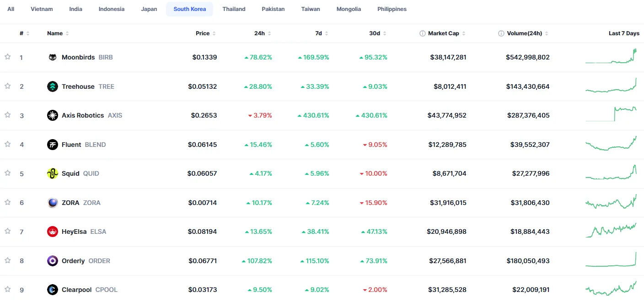Sort the table by Price column

click(206, 33)
